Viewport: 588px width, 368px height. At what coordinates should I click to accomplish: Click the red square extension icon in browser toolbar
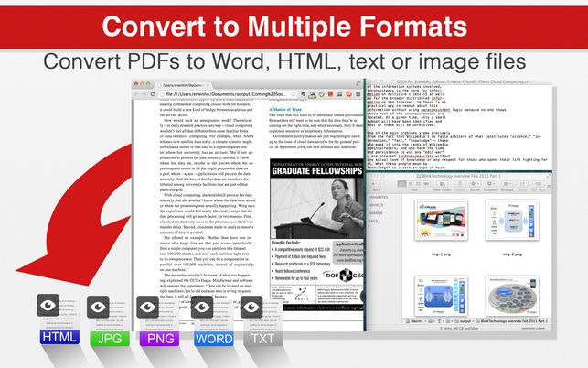click(x=331, y=94)
